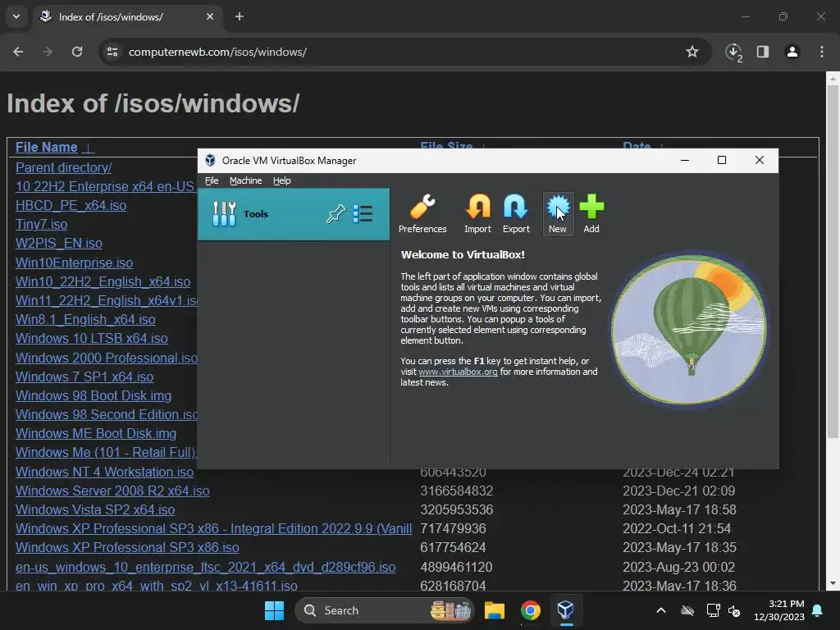Open Chrome profile avatar
840x630 pixels.
792,52
